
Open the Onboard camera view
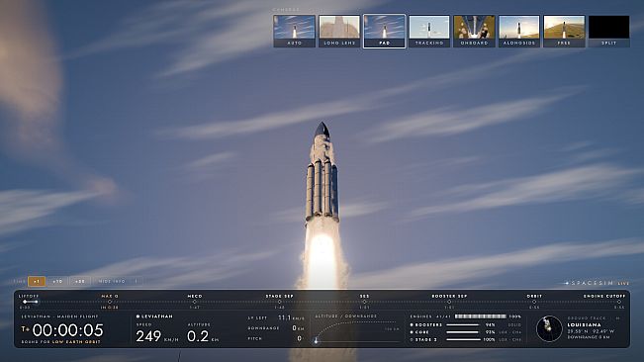tap(474, 31)
